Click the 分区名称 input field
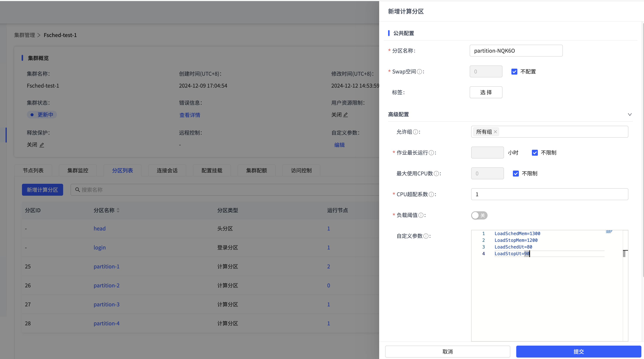Screen dimensions: 644x359 [516, 51]
